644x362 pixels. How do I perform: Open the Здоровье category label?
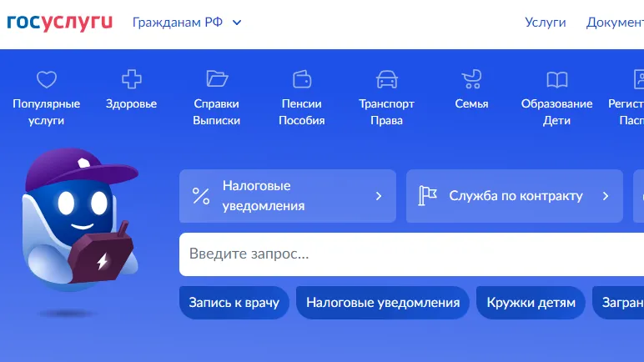click(132, 103)
